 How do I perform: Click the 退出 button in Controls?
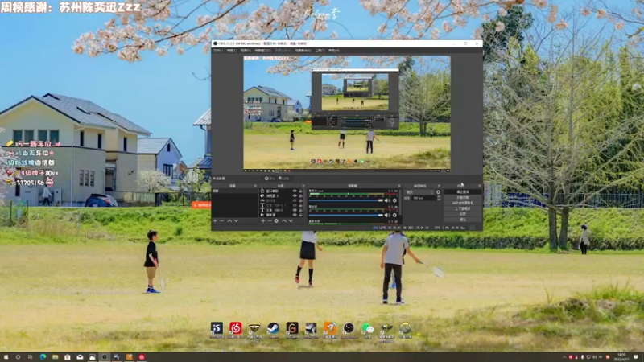(x=463, y=220)
